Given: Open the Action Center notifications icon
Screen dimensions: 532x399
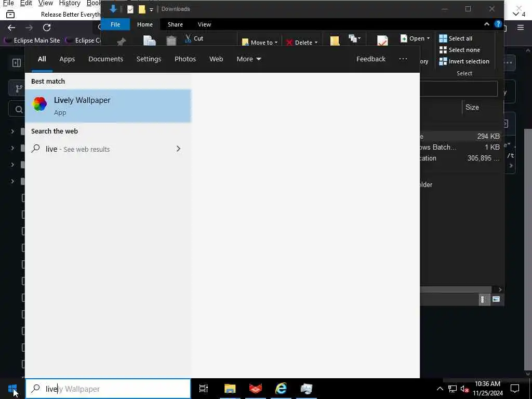Looking at the screenshot, I should (x=515, y=389).
